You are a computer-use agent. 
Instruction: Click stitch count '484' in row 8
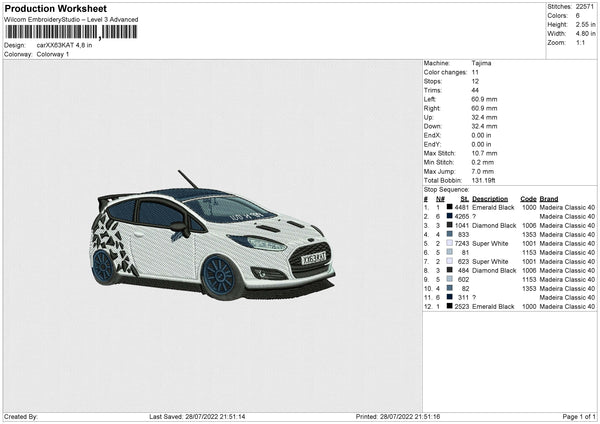tap(463, 271)
